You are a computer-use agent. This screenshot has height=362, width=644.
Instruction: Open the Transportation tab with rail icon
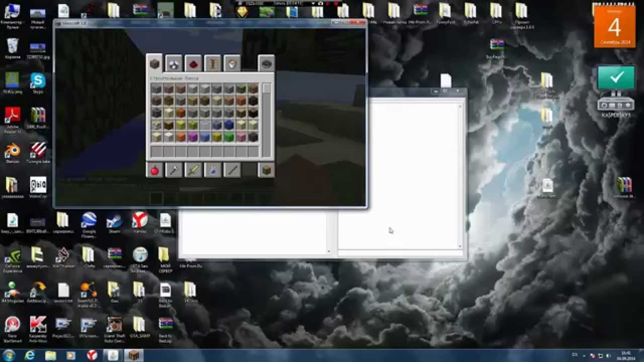(x=213, y=63)
